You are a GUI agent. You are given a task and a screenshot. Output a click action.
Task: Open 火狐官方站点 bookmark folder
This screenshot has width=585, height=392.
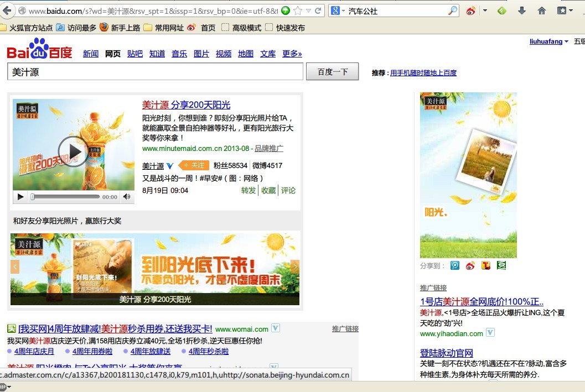tap(26, 28)
